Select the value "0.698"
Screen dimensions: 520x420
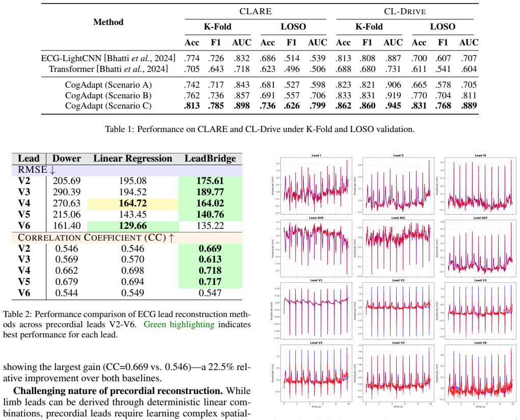pyautogui.click(x=133, y=271)
